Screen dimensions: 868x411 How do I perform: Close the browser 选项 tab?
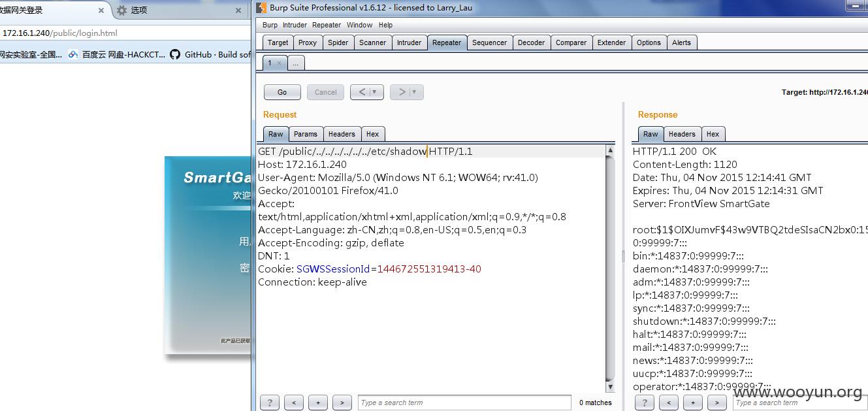238,10
